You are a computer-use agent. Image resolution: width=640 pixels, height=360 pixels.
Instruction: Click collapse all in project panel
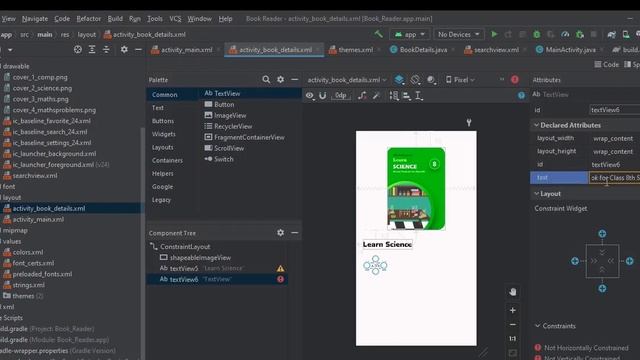coord(106,49)
